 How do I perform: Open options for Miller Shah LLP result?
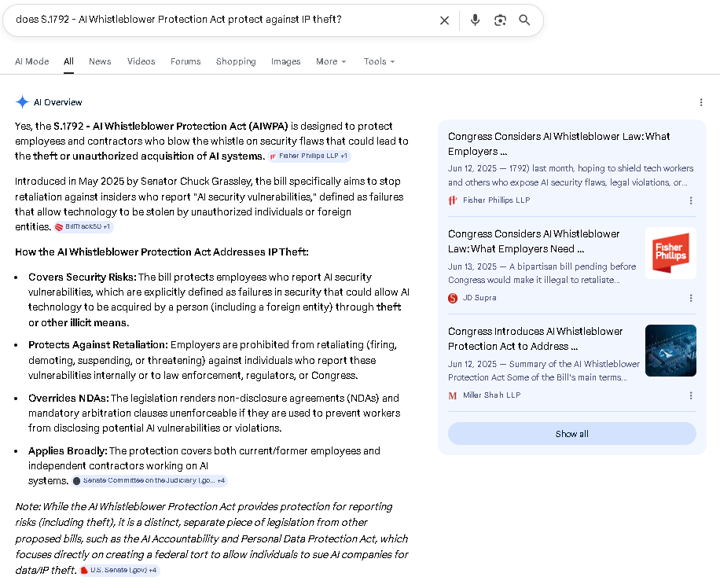pos(691,395)
